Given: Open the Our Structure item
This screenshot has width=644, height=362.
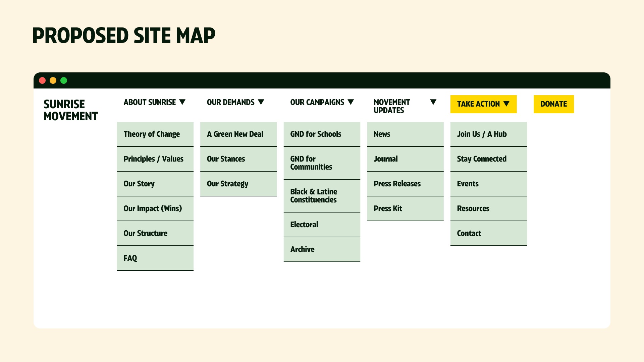Looking at the screenshot, I should 155,233.
